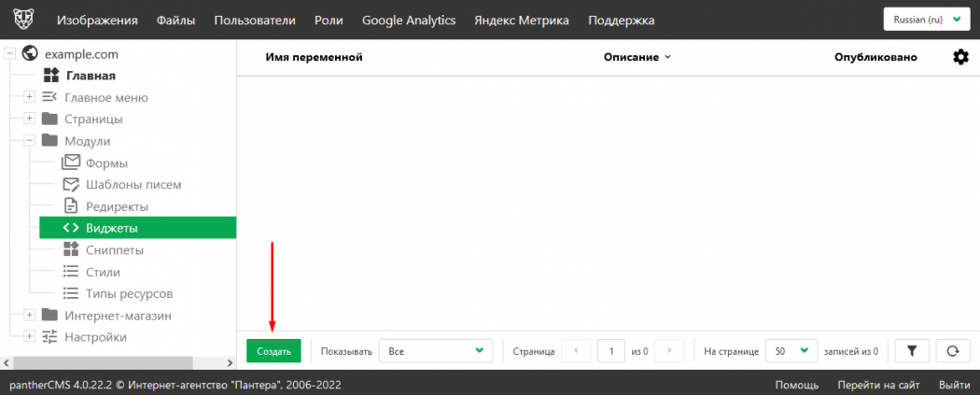Expand the Страницы folder

click(29, 119)
